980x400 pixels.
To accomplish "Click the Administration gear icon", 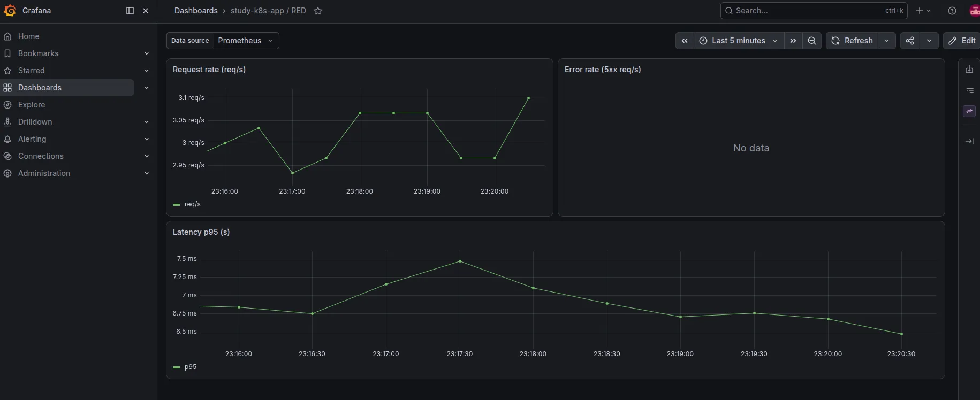I will 7,173.
